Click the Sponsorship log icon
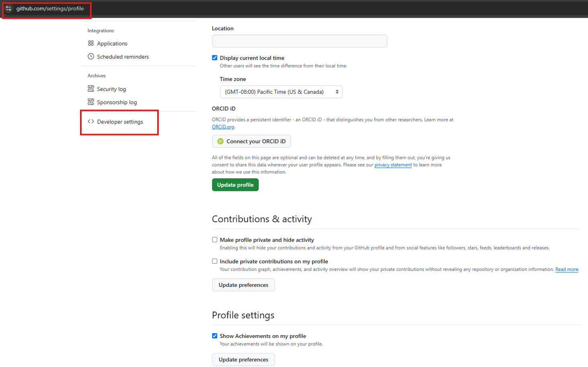 [x=91, y=102]
